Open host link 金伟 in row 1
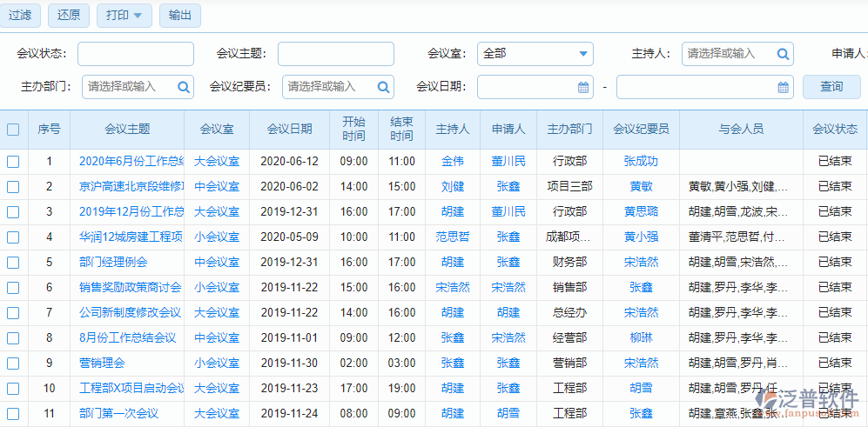868x427 pixels. click(x=453, y=162)
